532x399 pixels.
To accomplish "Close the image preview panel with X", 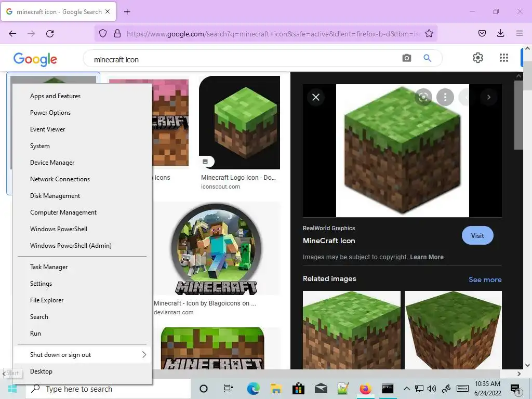I will (x=316, y=97).
